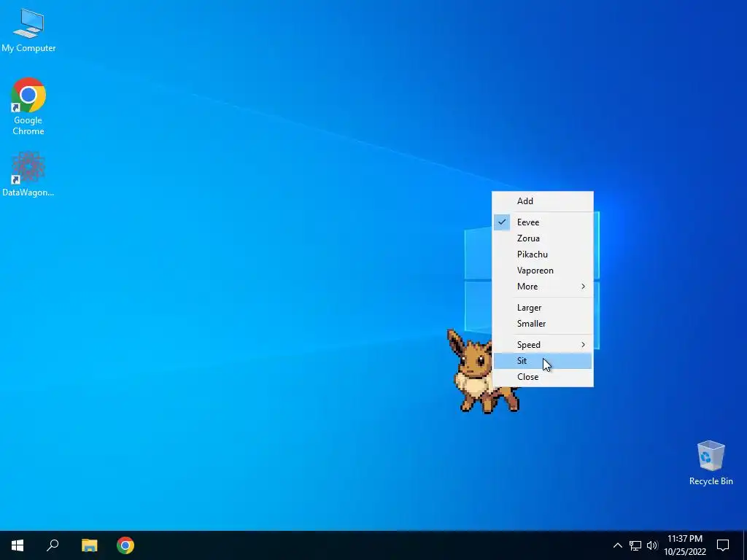Screen dimensions: 747x560
Task: Open network status tray icon
Action: click(635, 545)
